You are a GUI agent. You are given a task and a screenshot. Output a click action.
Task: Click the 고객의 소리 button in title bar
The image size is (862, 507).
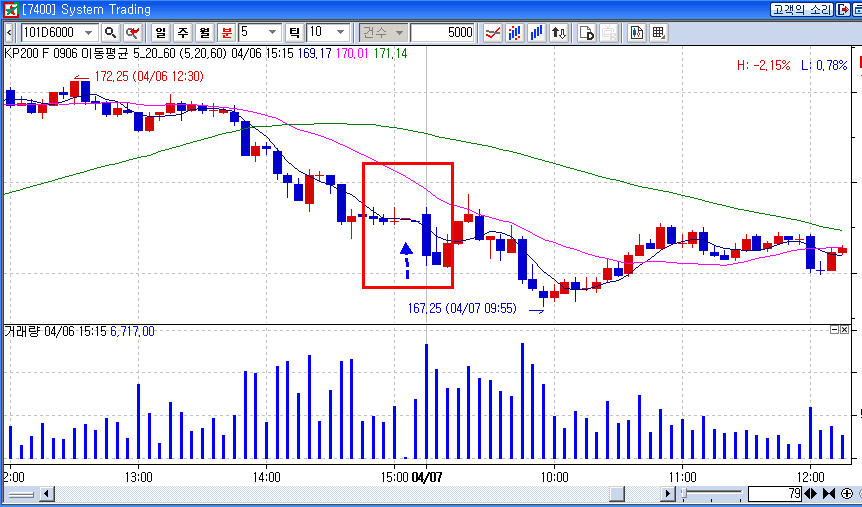798,9
